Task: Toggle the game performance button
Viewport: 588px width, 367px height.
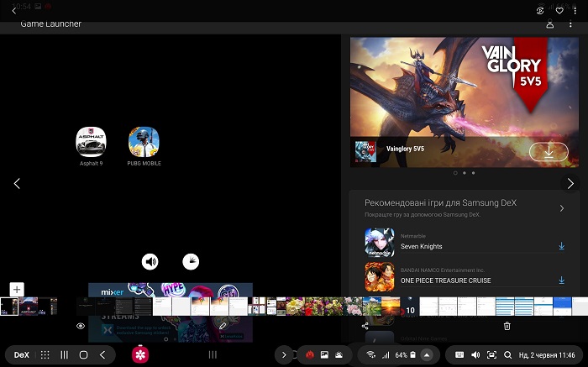Action: coord(191,261)
